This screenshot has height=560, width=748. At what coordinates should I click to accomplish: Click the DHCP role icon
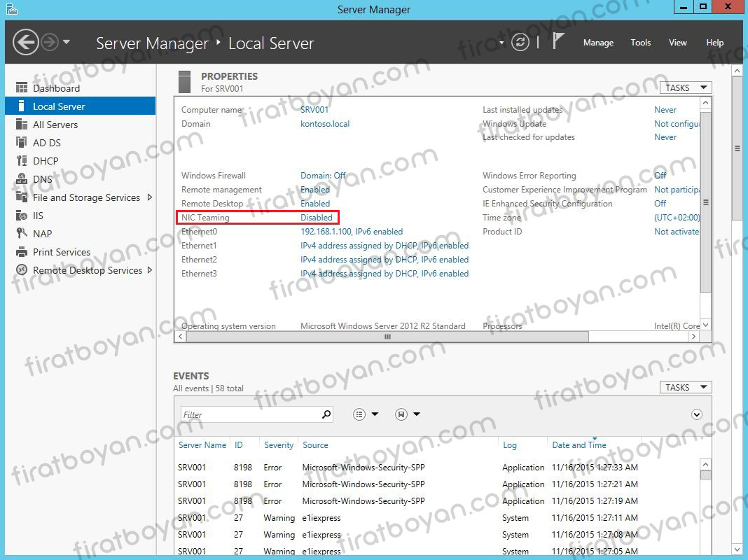[x=22, y=160]
